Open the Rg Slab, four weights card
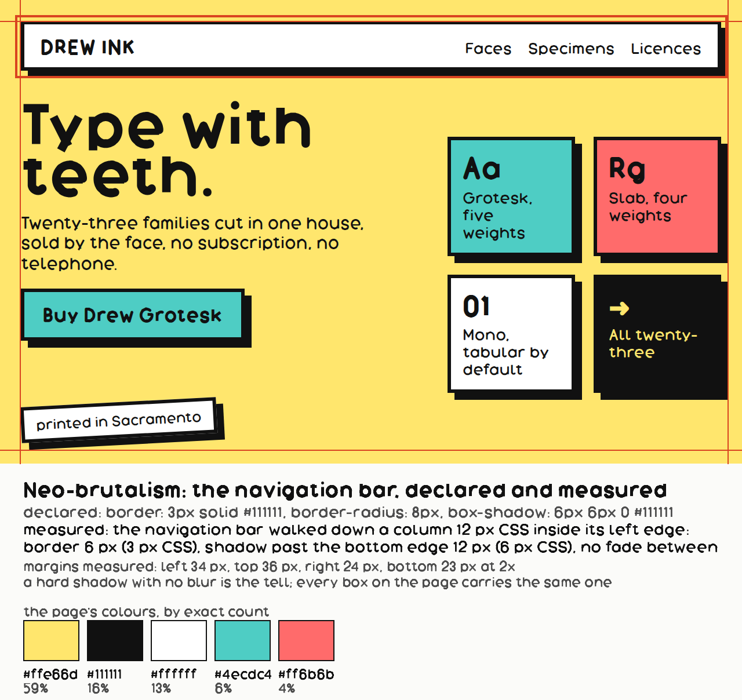This screenshot has width=742, height=700. click(657, 196)
